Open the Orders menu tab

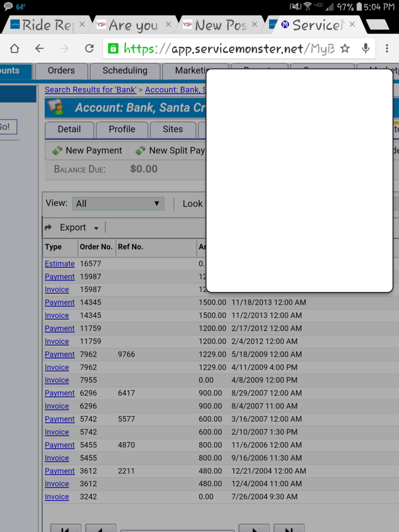pyautogui.click(x=61, y=70)
